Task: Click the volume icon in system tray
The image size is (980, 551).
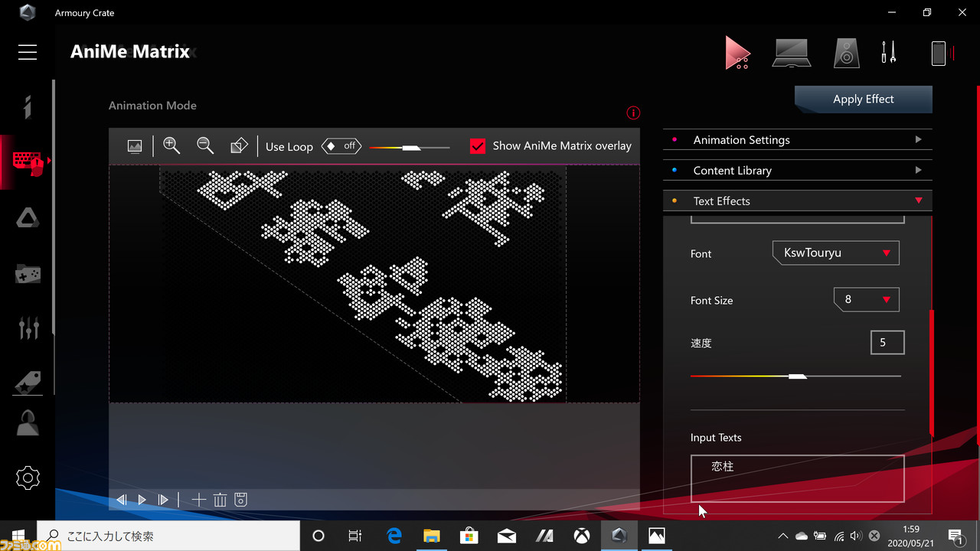Action: tap(856, 536)
